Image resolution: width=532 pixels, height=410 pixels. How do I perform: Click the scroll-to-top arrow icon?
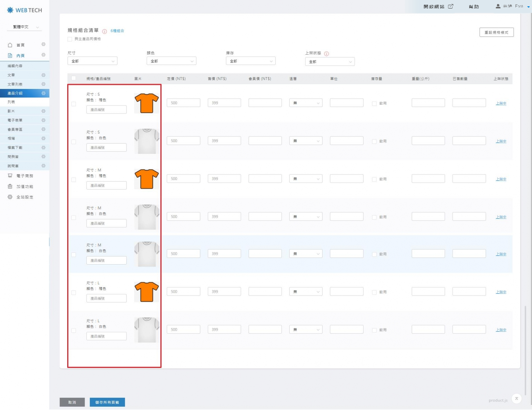tap(516, 399)
